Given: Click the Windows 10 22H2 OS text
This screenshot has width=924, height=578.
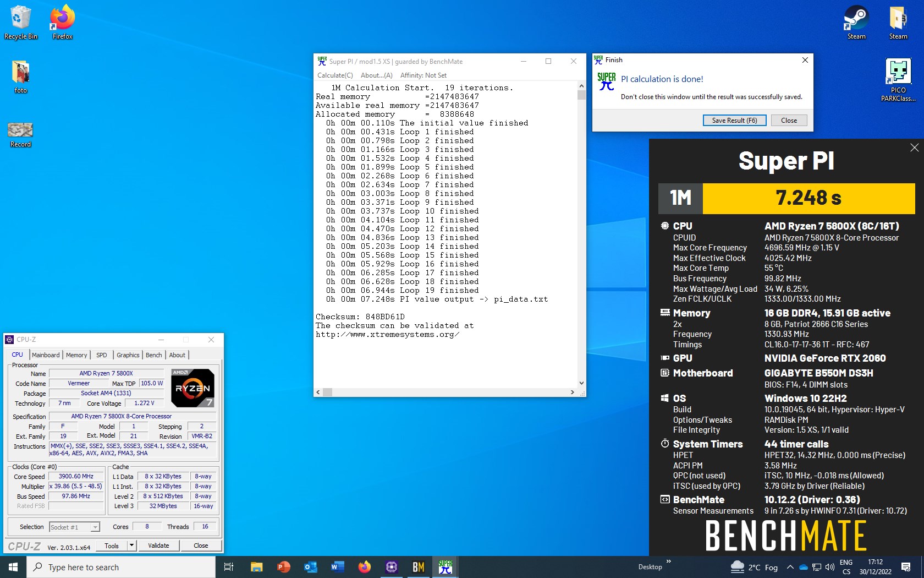Looking at the screenshot, I should click(x=805, y=399).
